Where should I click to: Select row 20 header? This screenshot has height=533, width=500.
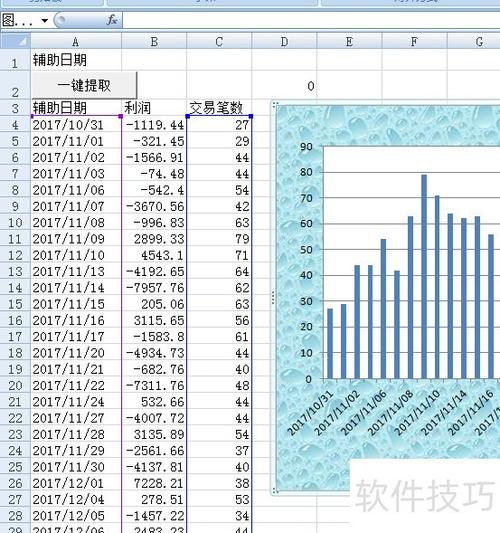tap(15, 385)
